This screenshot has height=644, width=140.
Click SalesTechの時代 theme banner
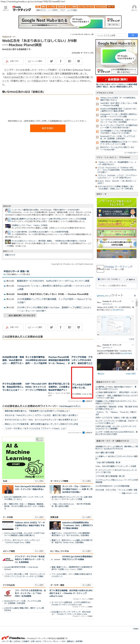pos(117,223)
